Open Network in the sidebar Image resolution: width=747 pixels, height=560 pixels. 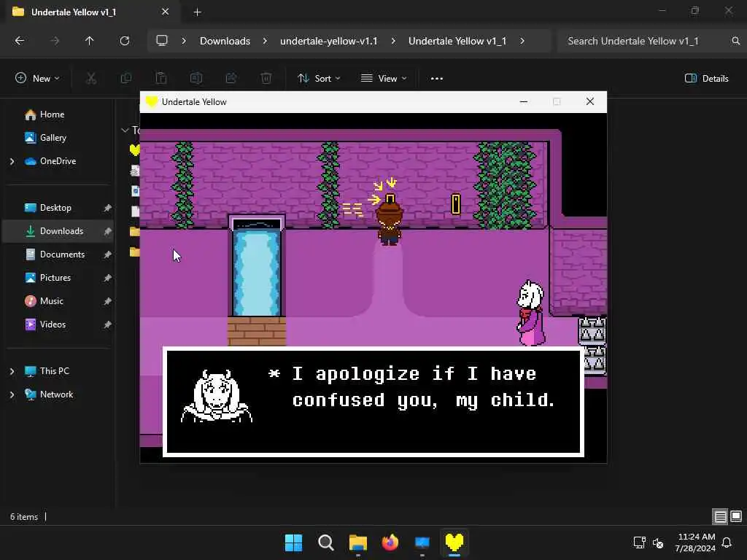[56, 394]
